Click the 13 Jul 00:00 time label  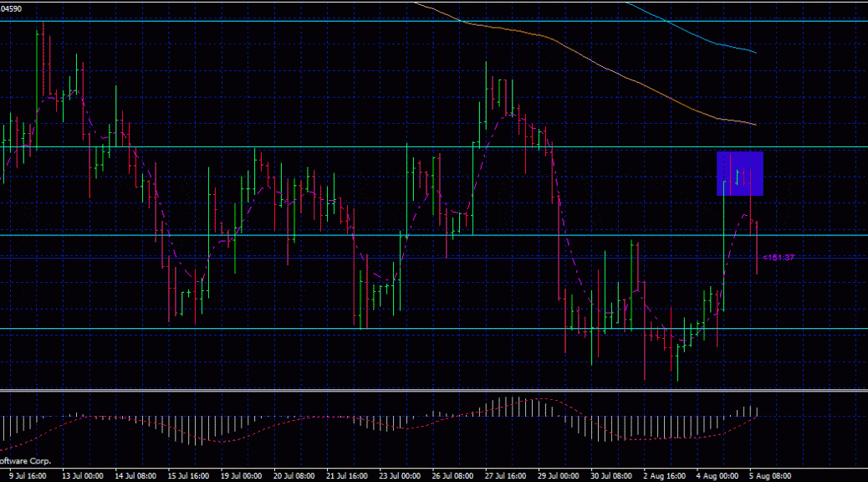(83, 476)
